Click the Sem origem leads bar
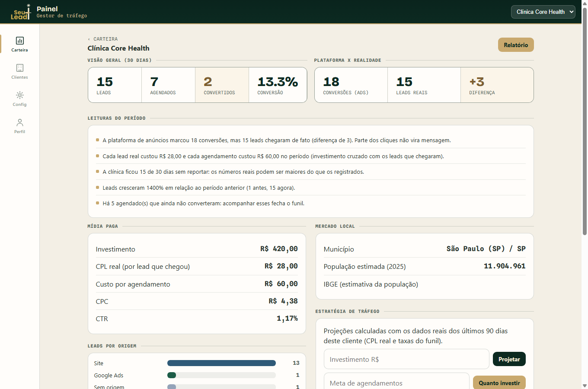 coord(221,386)
